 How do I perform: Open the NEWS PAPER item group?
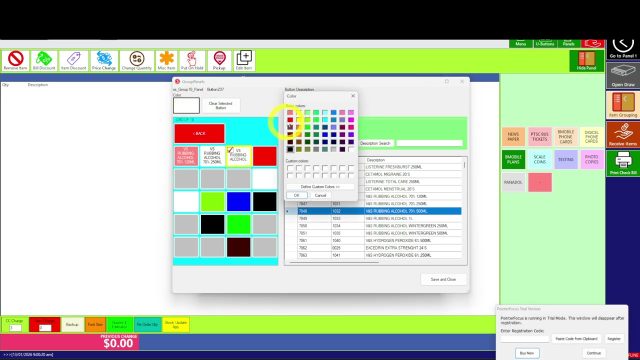[513, 137]
